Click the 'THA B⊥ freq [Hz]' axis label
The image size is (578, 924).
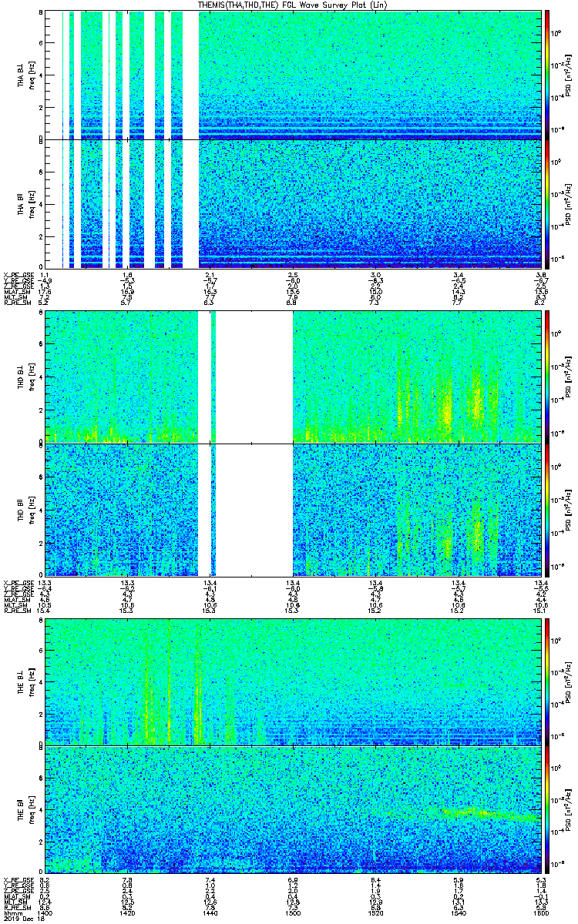coord(26,75)
